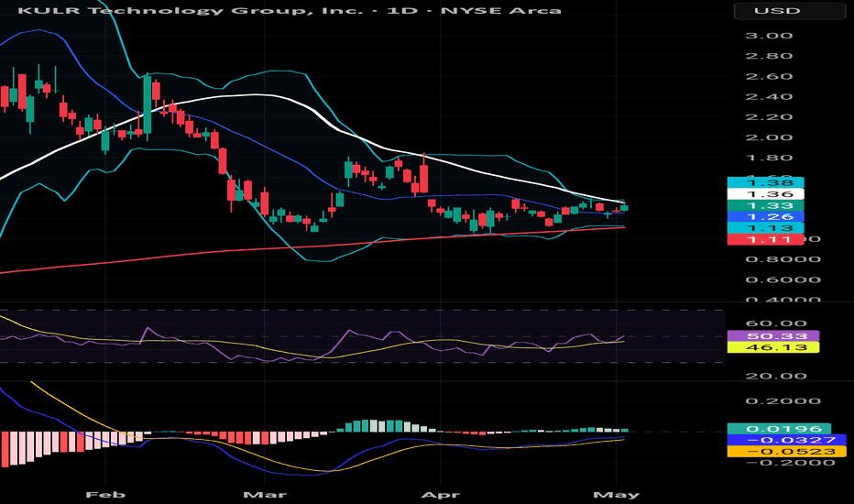Click the 2.40 price scale tick
This screenshot has height=504, width=854.
coord(769,97)
